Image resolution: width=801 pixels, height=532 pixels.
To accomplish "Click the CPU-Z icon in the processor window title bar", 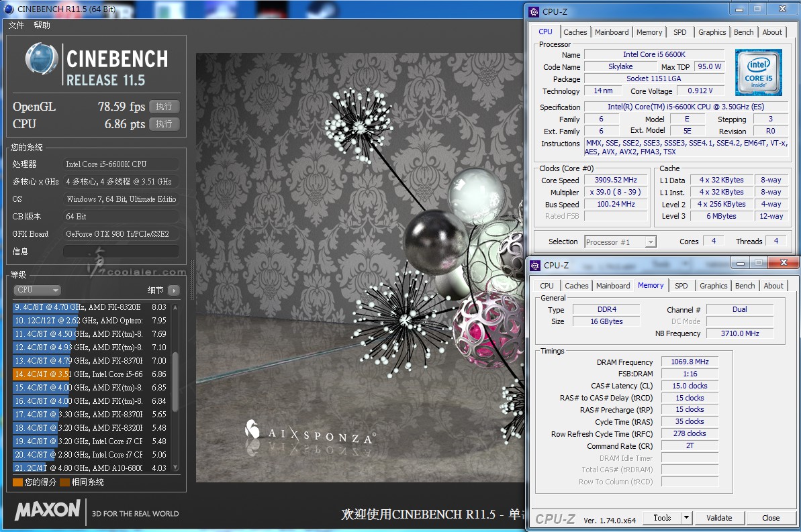I will click(x=534, y=12).
